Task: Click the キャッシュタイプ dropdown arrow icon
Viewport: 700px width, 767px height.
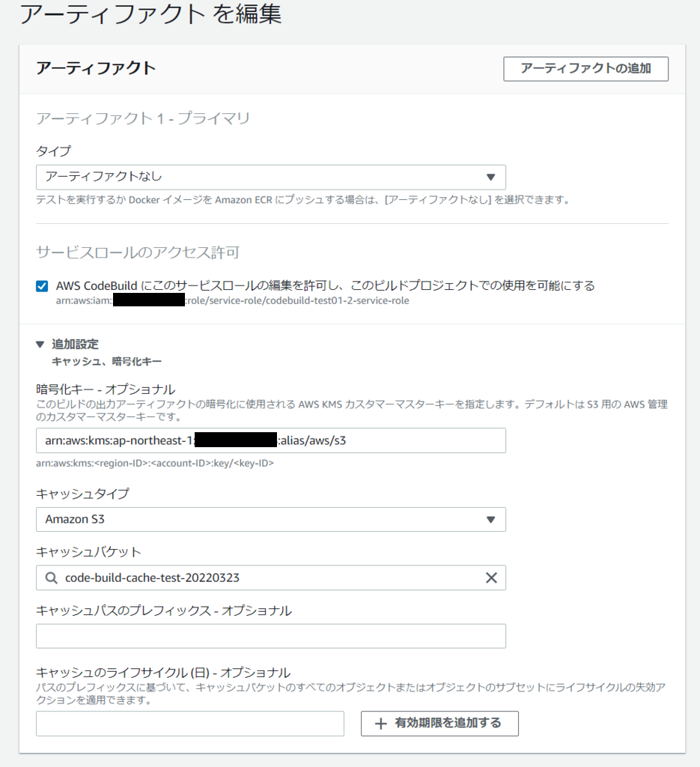Action: (492, 519)
